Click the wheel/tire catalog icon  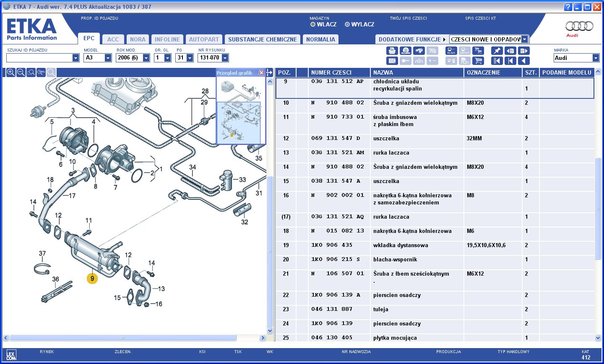click(x=406, y=51)
